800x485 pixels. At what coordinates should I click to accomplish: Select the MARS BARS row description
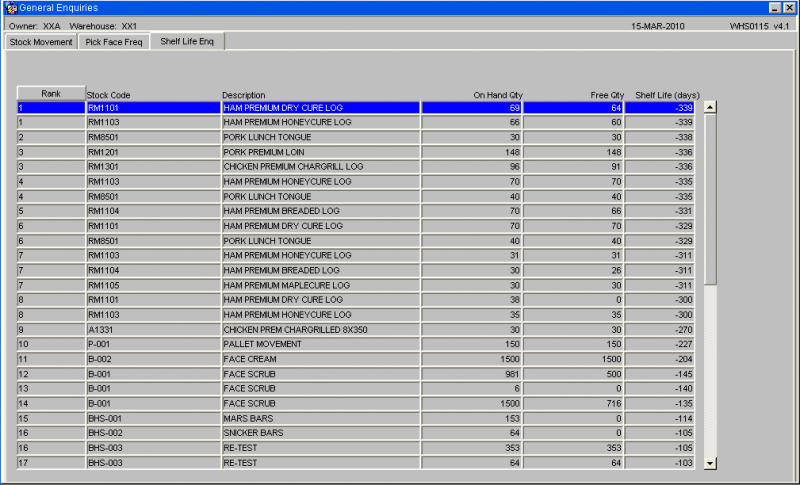[321, 418]
